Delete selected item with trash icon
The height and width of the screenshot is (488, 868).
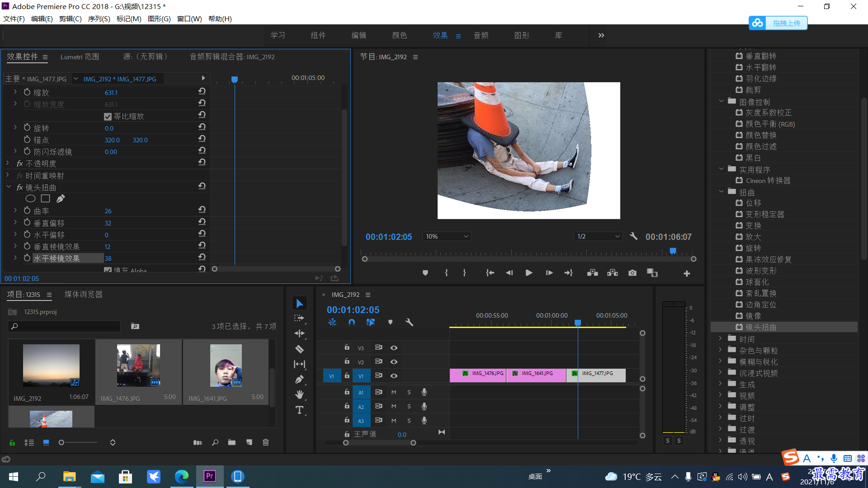(x=266, y=442)
